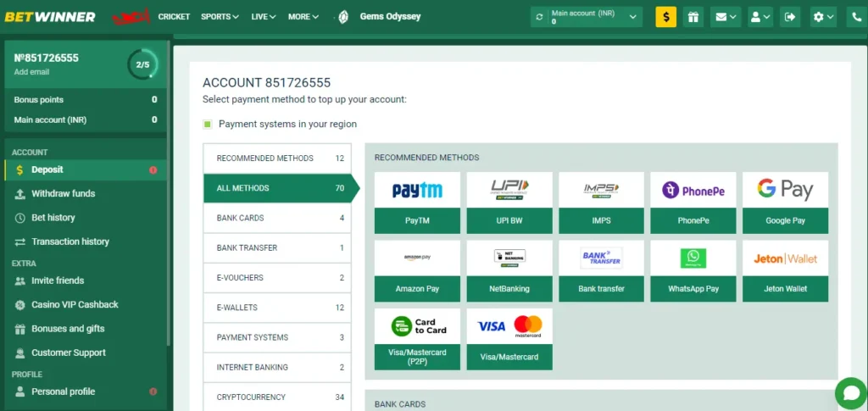Refresh the main account balance icon
Viewport: 868px width, 411px height.
(540, 17)
